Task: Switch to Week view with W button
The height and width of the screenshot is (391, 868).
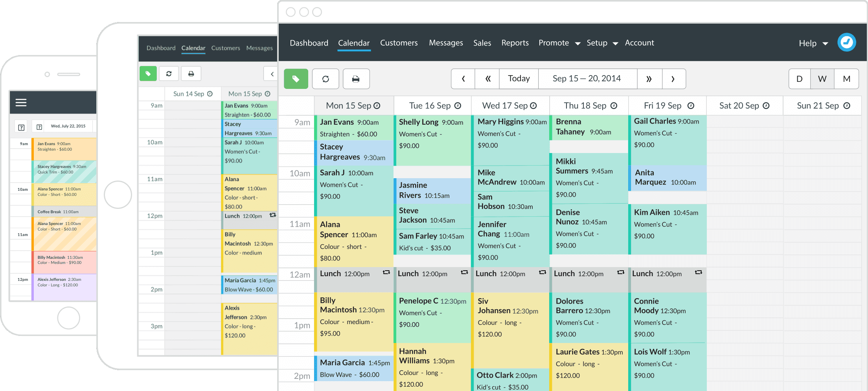Action: pyautogui.click(x=822, y=79)
